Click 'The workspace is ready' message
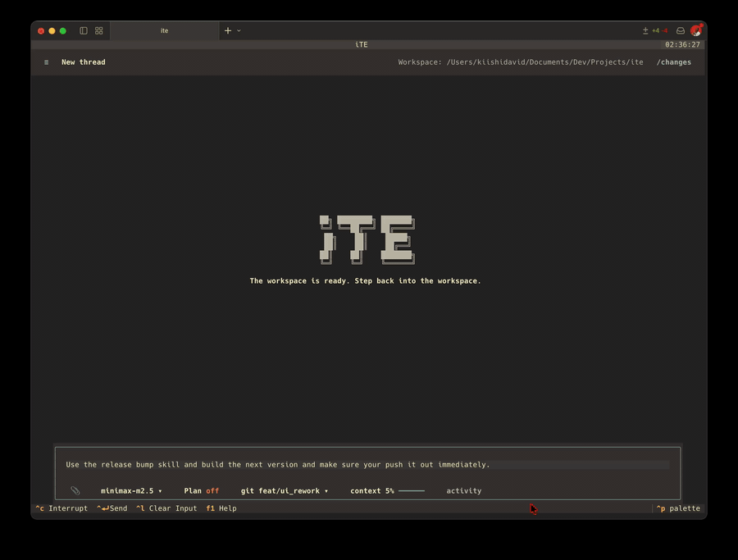This screenshot has width=738, height=560. click(365, 281)
